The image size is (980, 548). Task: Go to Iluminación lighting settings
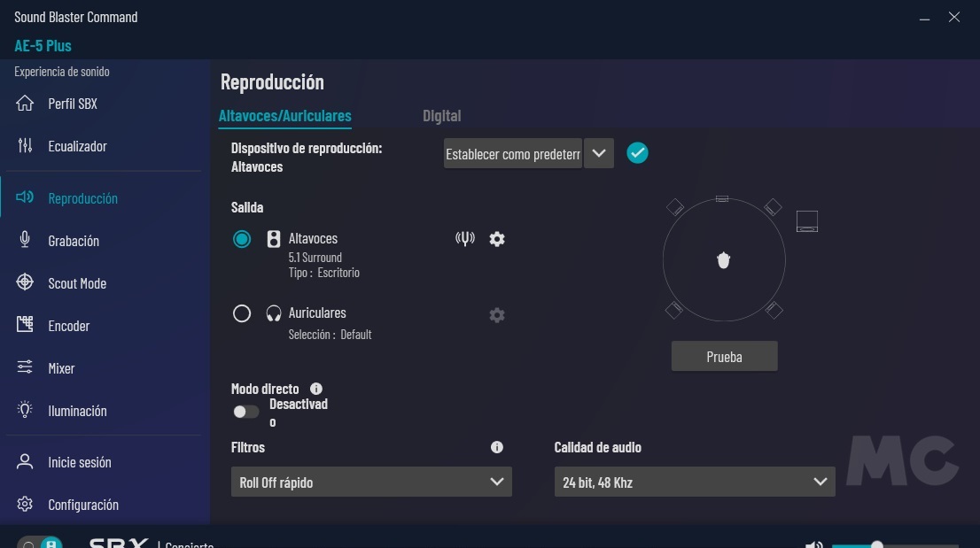pos(77,411)
